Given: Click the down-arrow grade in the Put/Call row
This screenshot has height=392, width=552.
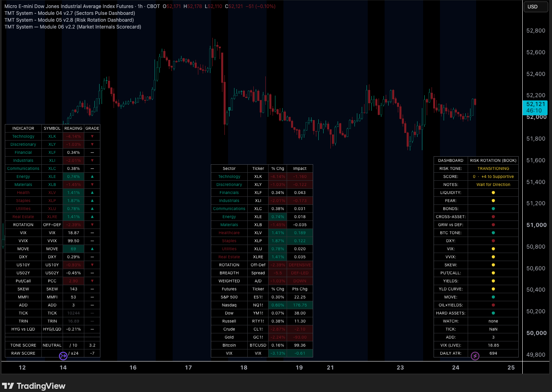Looking at the screenshot, I should click(x=92, y=281).
